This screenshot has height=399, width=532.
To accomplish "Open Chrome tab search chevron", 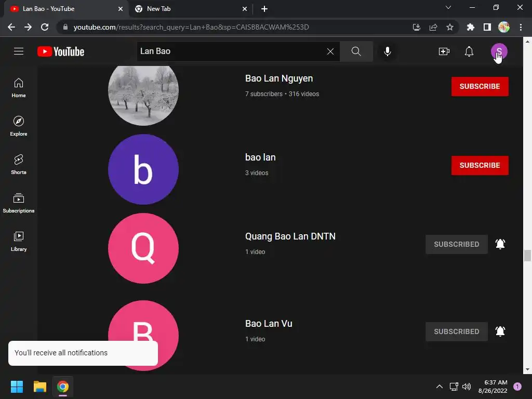I will pos(448,7).
